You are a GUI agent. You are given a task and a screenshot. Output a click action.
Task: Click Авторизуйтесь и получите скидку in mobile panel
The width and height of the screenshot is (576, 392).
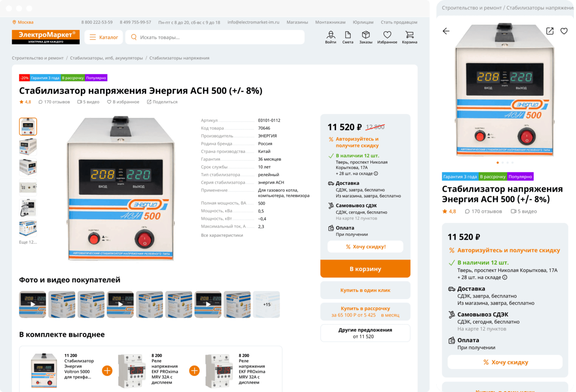[505, 250]
